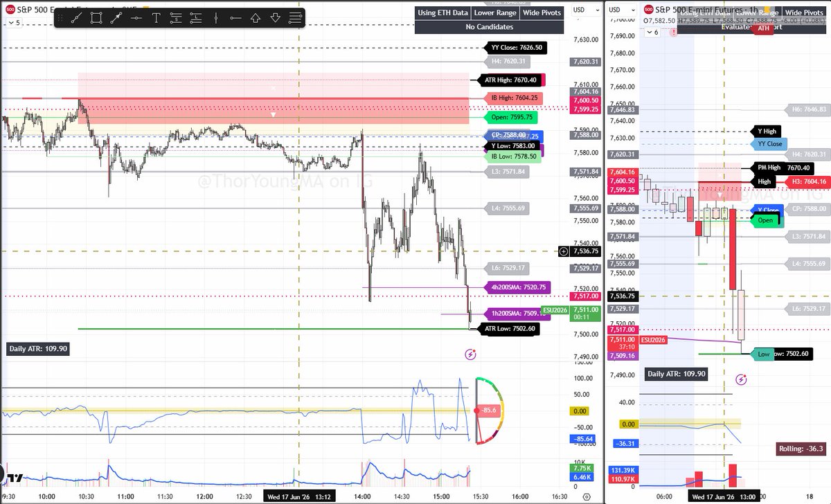Click the IB Low: 7578.50 label
831x504 pixels.
[x=512, y=156]
